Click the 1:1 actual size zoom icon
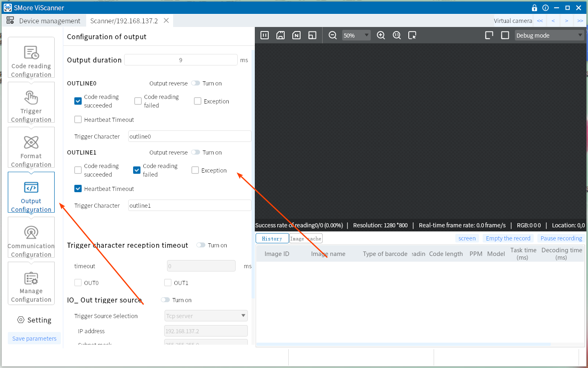The width and height of the screenshot is (588, 368). (x=397, y=35)
